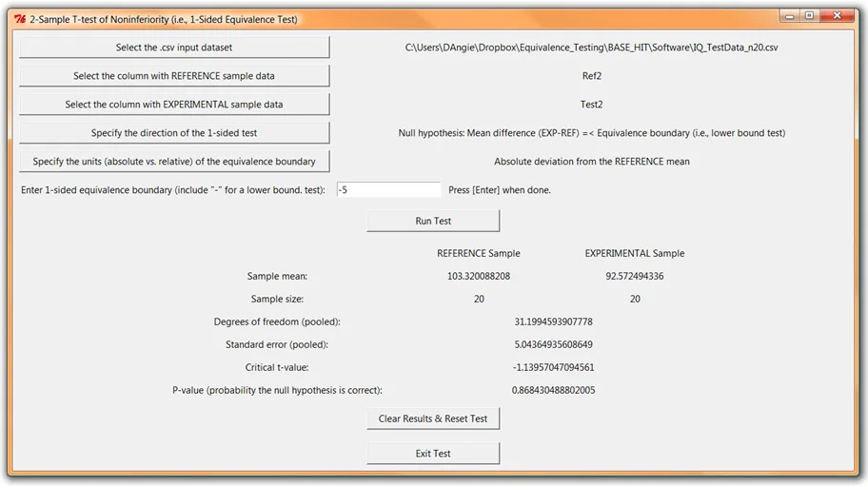Click 'Standard error (pooled):' label

coord(277,344)
